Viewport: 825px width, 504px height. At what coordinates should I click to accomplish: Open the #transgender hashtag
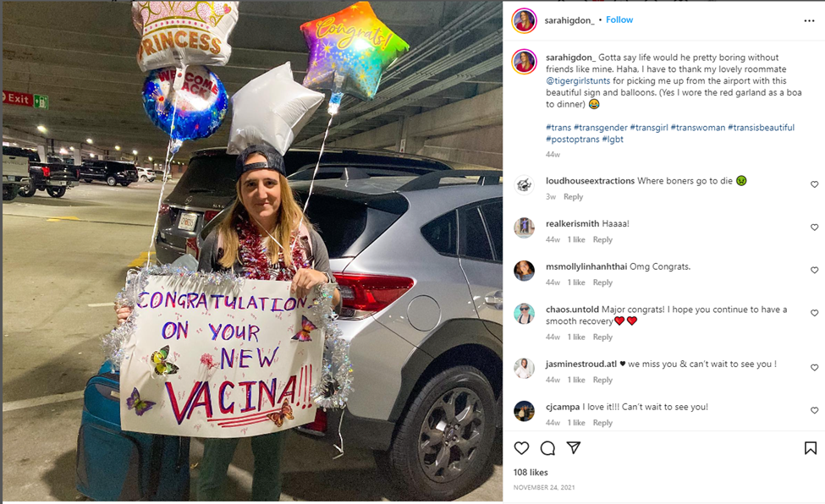(600, 128)
